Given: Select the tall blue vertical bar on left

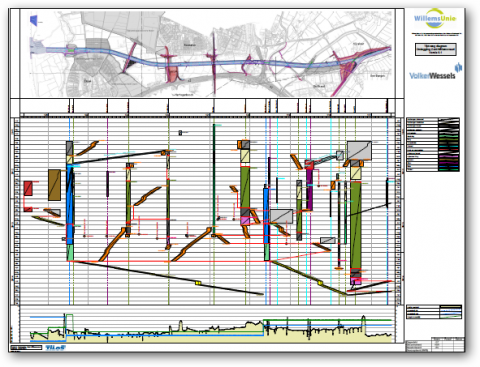Looking at the screenshot, I should (70, 204).
